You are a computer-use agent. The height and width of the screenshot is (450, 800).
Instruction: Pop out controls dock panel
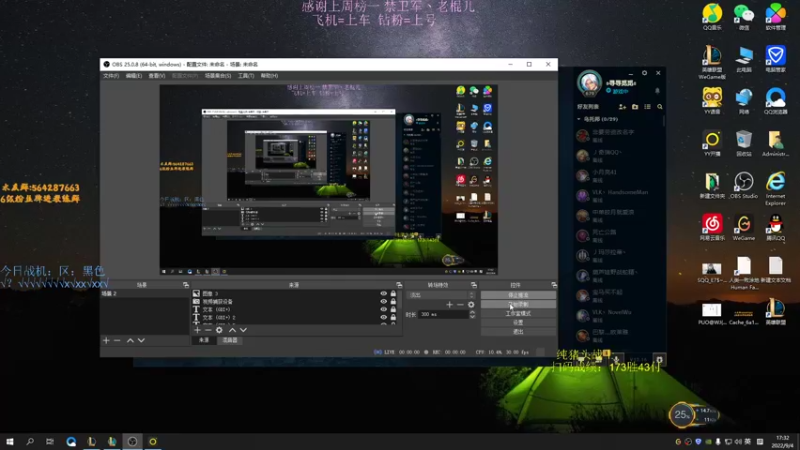(x=554, y=285)
